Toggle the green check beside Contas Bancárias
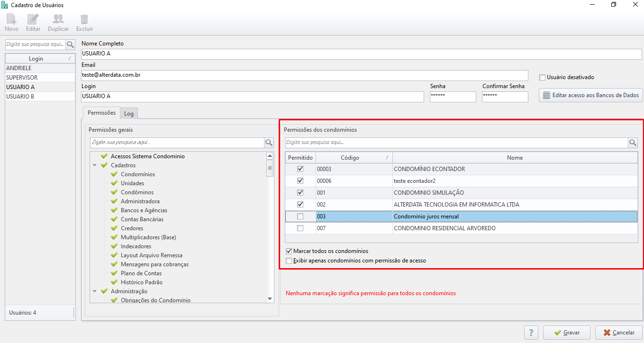Screen dimensions: 644x343 (x=114, y=219)
